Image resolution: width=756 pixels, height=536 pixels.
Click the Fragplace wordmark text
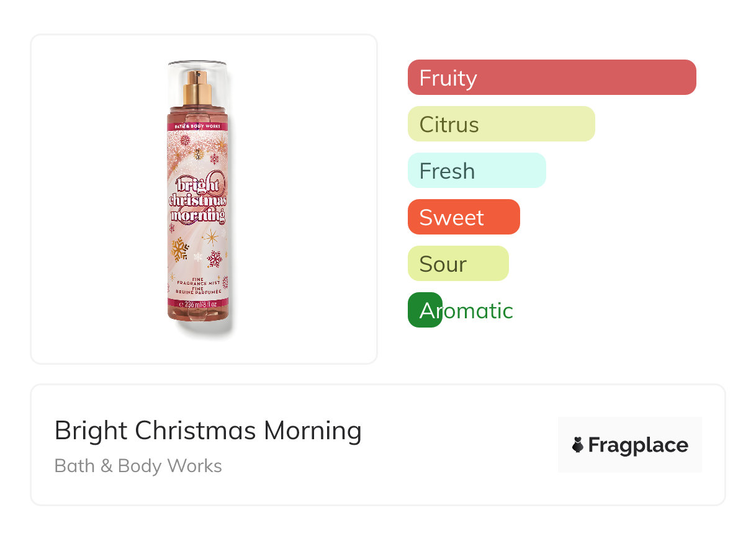[638, 445]
